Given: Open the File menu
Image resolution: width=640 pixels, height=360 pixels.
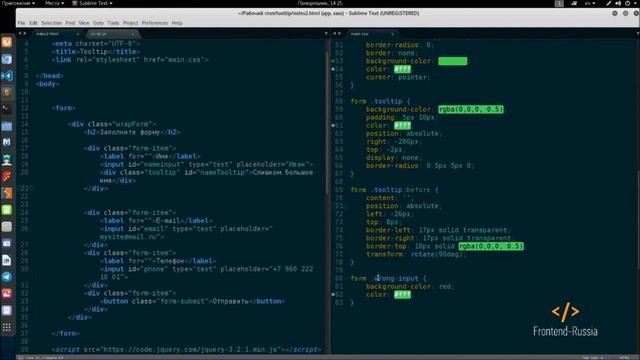Looking at the screenshot, I should click(x=21, y=23).
